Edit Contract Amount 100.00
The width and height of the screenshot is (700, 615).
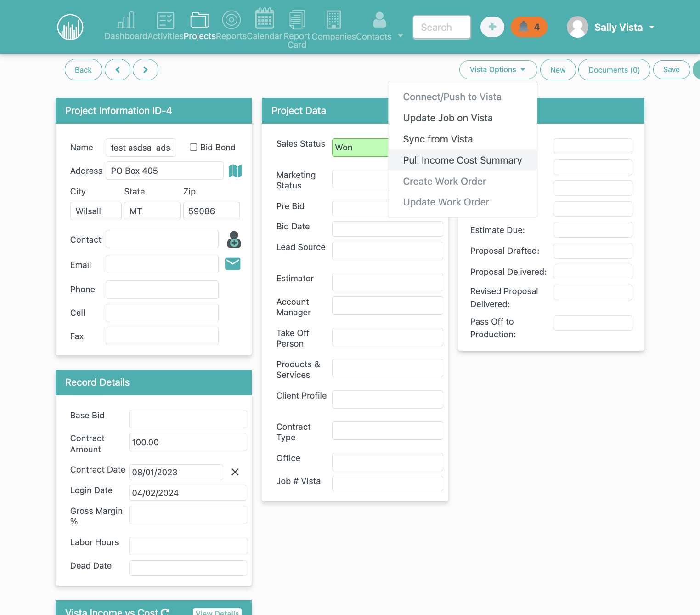pos(188,442)
